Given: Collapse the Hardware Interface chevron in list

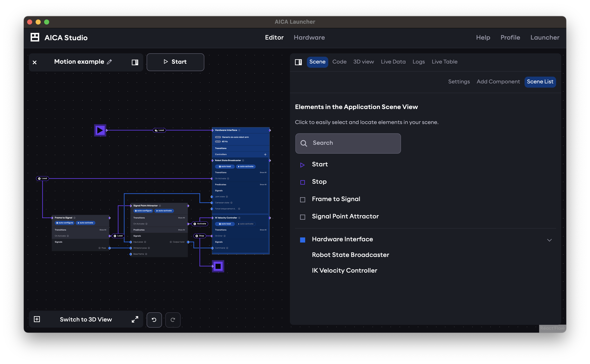Looking at the screenshot, I should point(549,240).
